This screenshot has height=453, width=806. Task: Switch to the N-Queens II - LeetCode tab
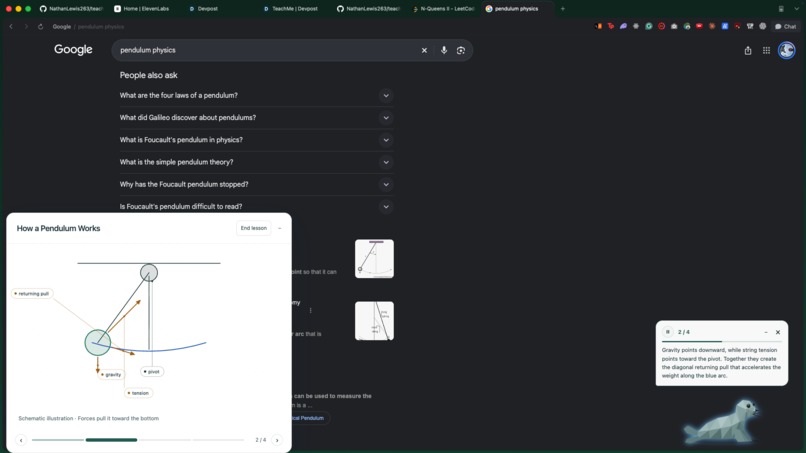pos(443,9)
